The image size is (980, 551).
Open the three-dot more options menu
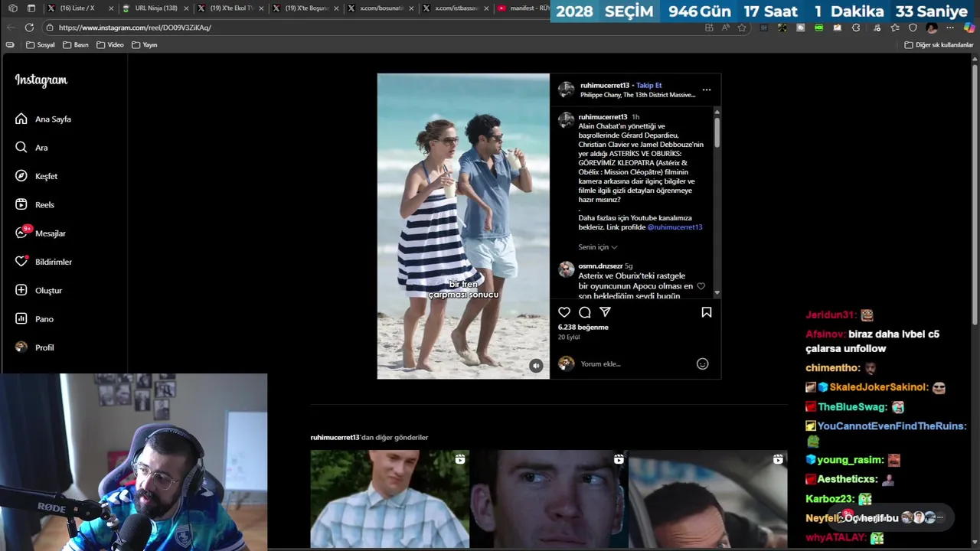(x=707, y=90)
